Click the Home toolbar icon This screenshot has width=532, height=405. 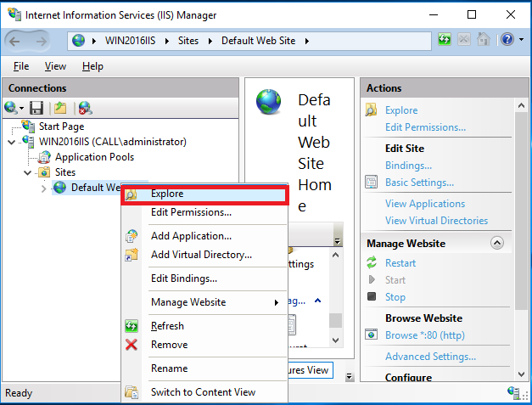(484, 40)
